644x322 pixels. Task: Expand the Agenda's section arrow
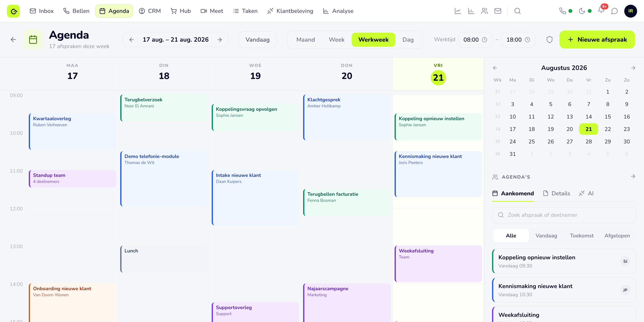tap(633, 176)
